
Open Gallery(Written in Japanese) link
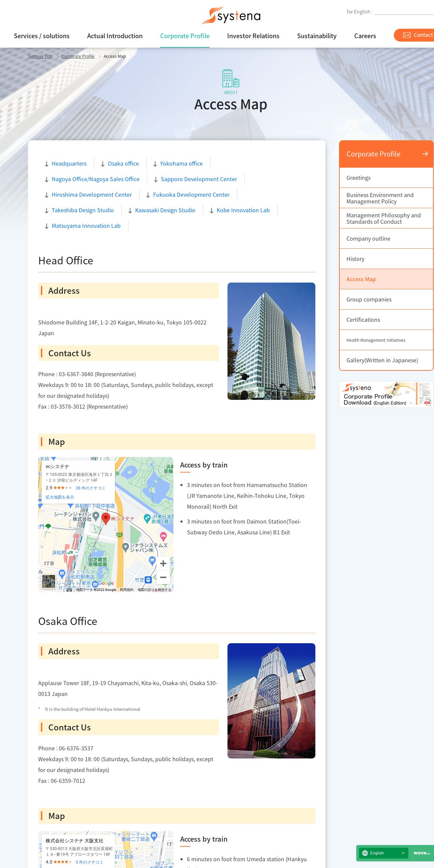tap(386, 360)
